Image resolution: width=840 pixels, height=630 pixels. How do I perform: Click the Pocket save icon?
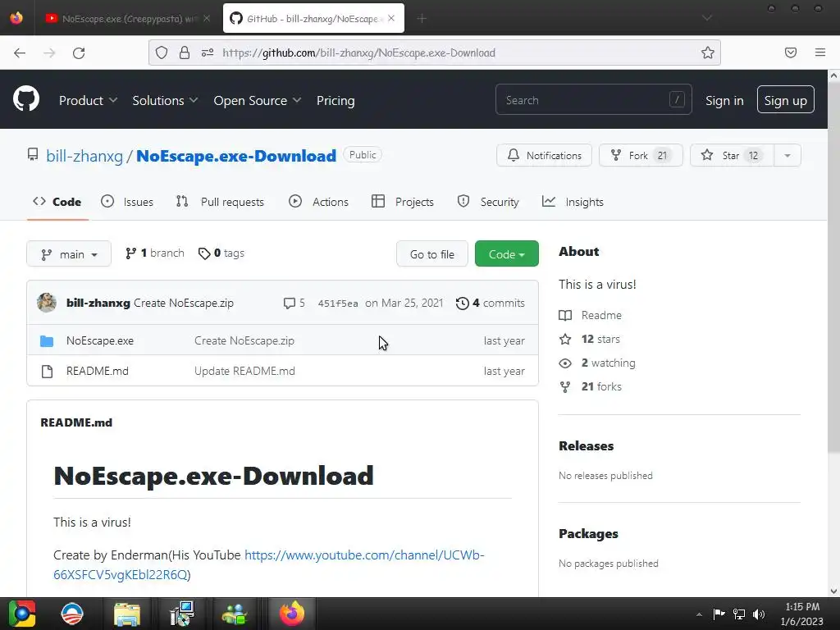pyautogui.click(x=790, y=52)
